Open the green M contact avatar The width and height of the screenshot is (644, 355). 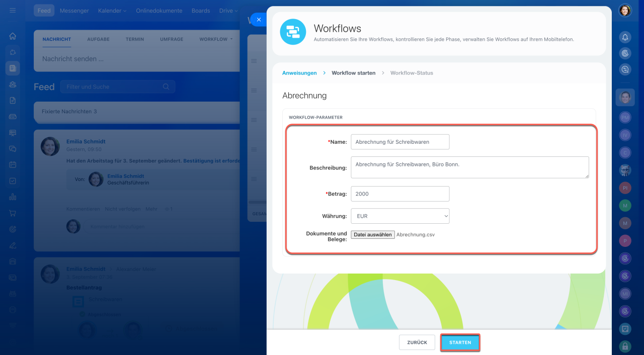click(x=625, y=205)
